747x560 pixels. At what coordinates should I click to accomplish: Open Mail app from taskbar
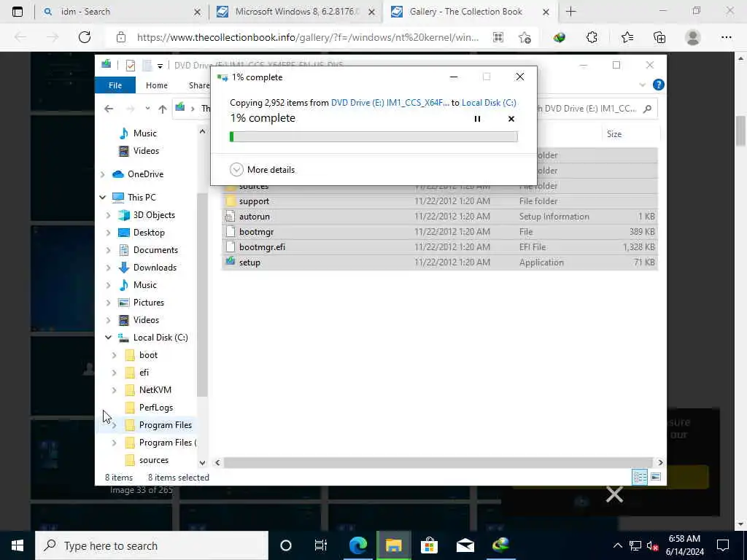(x=465, y=545)
